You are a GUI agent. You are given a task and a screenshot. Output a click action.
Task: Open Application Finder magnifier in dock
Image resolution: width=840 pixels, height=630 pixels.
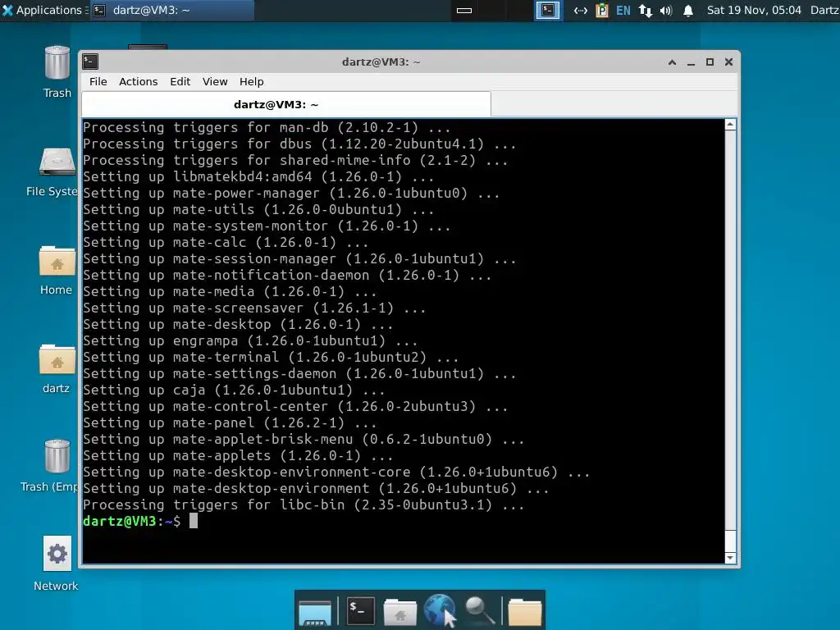[x=479, y=610]
